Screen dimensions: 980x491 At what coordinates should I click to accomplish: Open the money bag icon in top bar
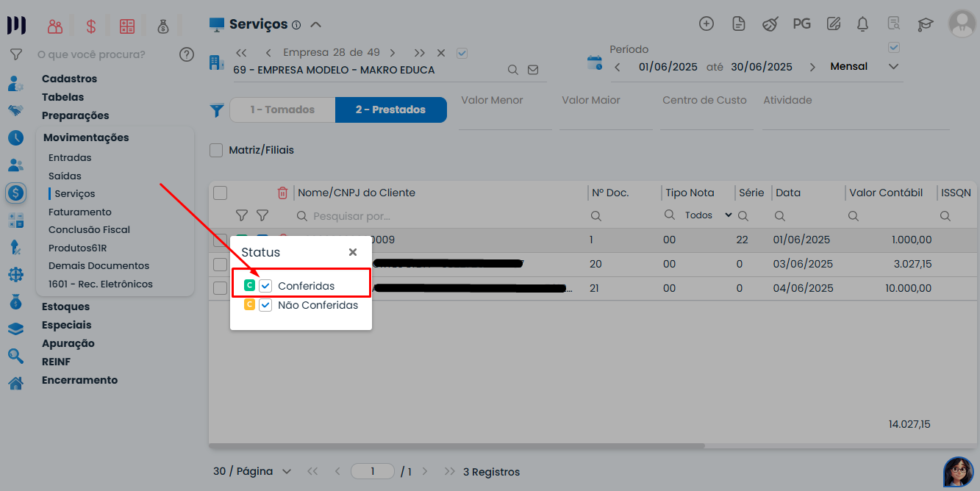pos(163,26)
